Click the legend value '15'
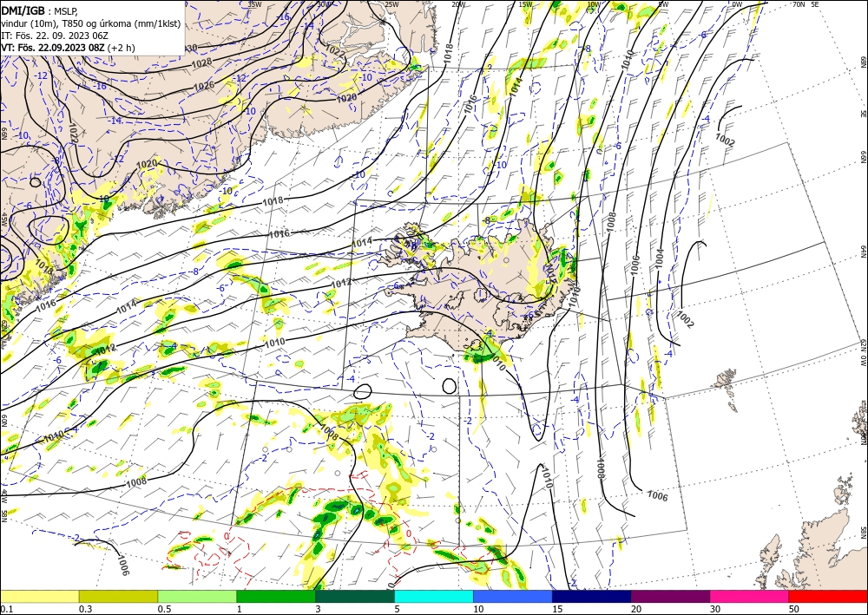 557,609
